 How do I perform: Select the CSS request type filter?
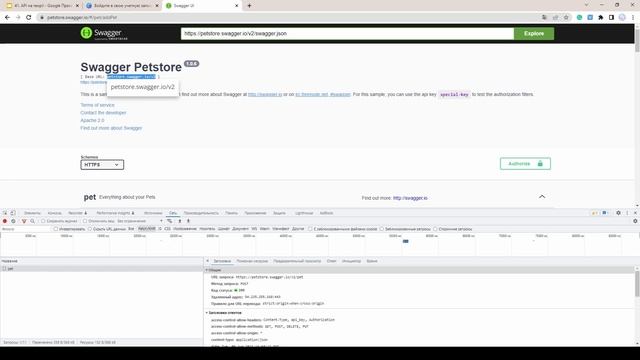[x=167, y=229]
